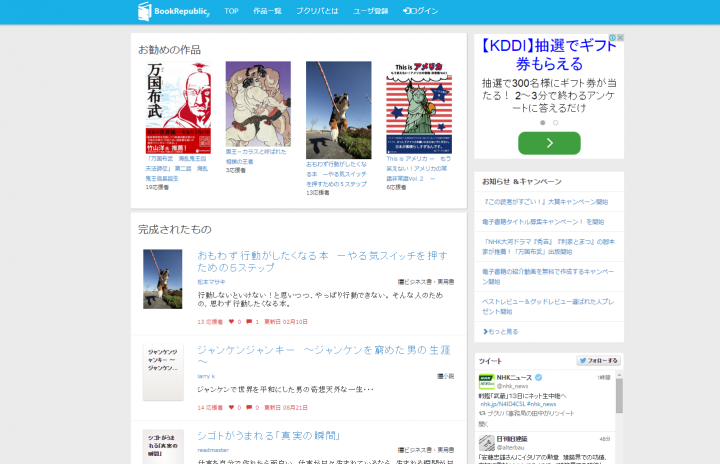Click the NHKニュース account name
This screenshot has height=464, width=720.
tap(514, 378)
